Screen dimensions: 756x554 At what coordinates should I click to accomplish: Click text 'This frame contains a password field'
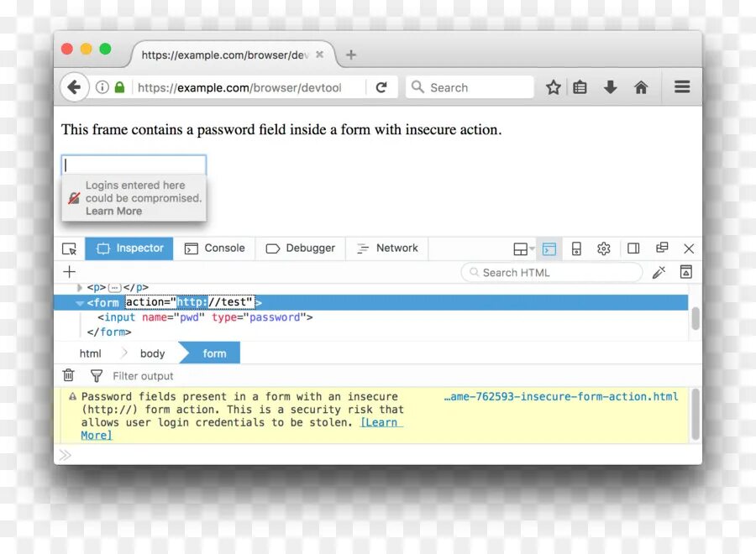coord(159,129)
